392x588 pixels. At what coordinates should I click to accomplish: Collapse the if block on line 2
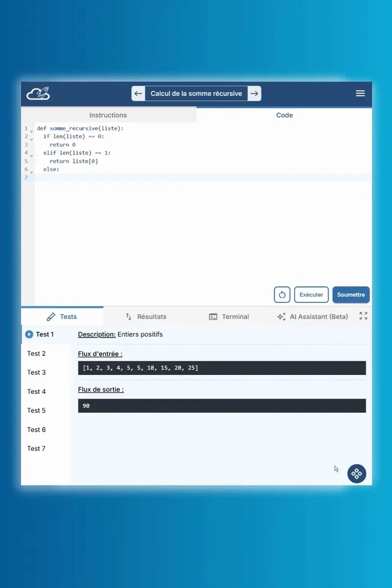[31, 139]
